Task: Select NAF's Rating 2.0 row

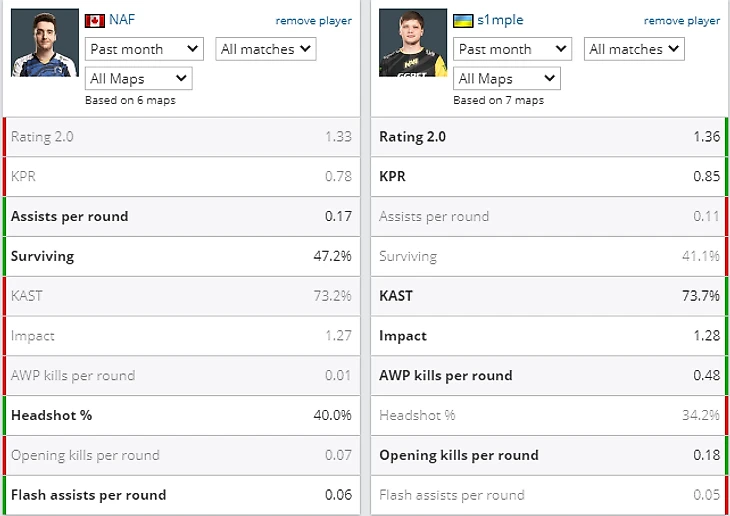Action: click(x=181, y=137)
